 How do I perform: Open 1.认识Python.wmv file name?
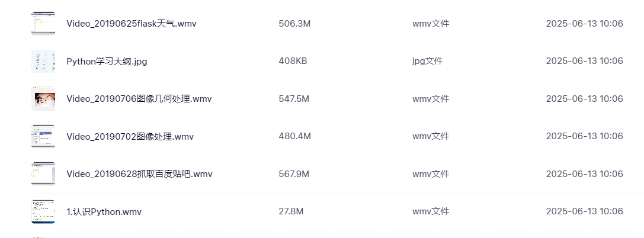click(x=104, y=212)
